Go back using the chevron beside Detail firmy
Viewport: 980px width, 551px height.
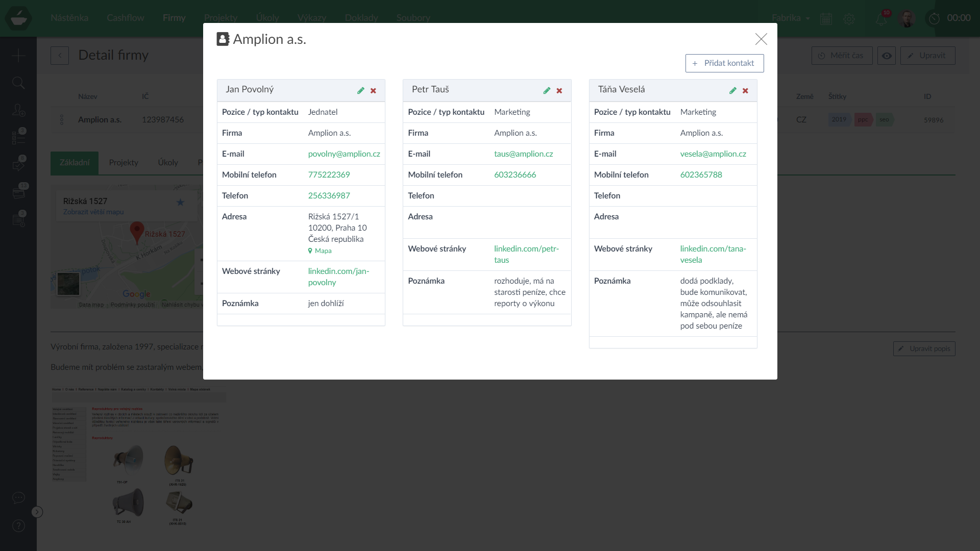click(x=60, y=56)
